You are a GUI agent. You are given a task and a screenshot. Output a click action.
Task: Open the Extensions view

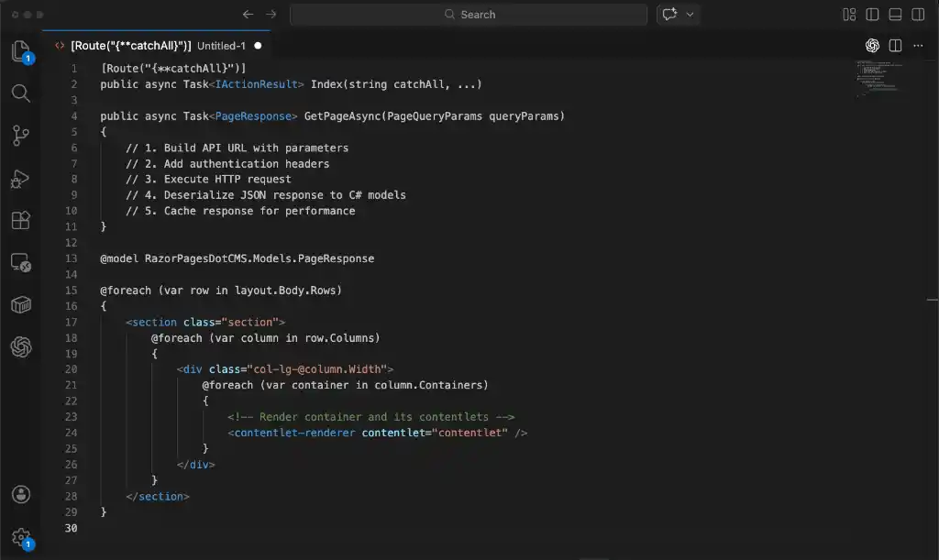point(22,220)
